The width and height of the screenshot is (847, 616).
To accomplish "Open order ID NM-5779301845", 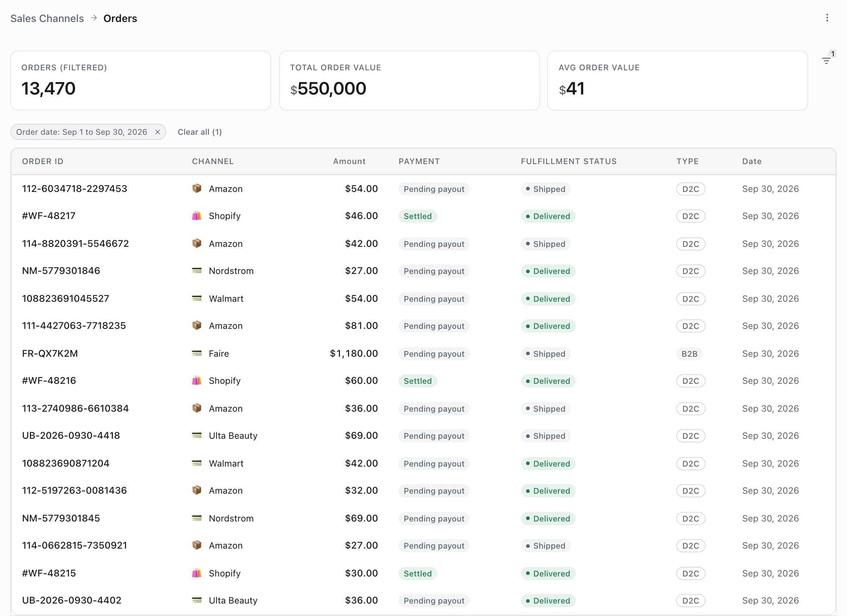I will [x=61, y=518].
